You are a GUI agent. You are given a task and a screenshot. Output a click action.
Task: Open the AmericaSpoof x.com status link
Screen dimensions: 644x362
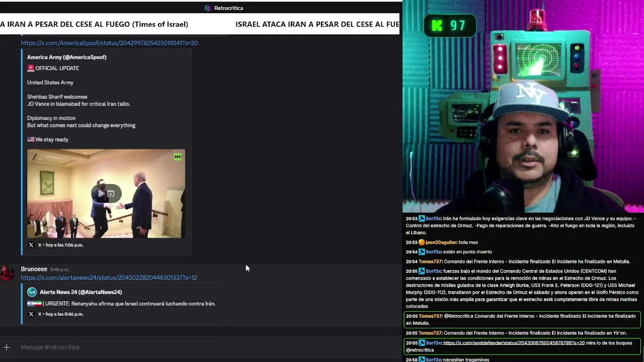pos(109,43)
